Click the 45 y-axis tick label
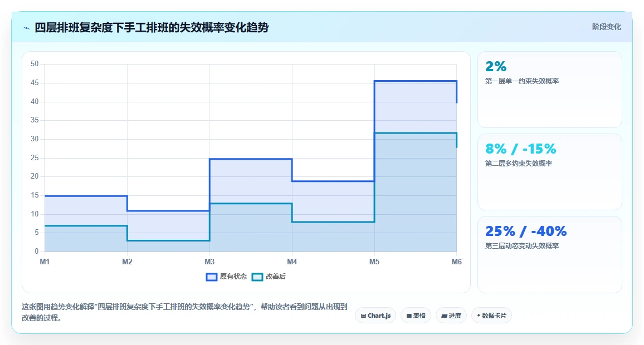644x345 pixels. tap(35, 83)
